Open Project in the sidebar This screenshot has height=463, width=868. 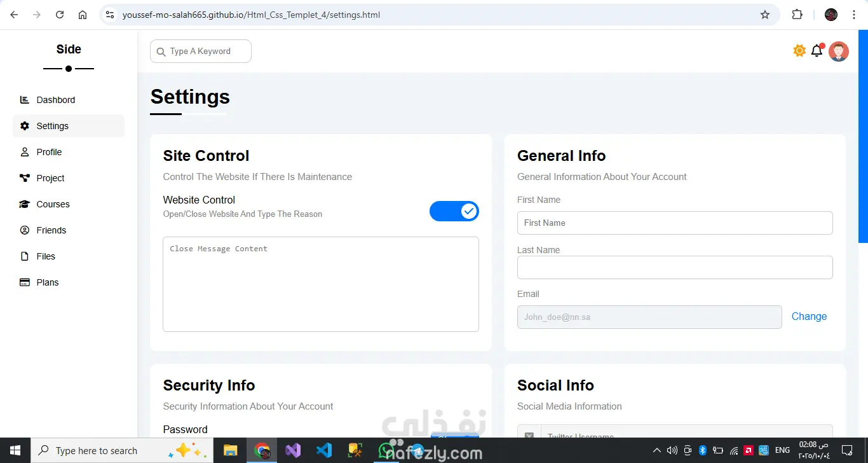pos(69,178)
